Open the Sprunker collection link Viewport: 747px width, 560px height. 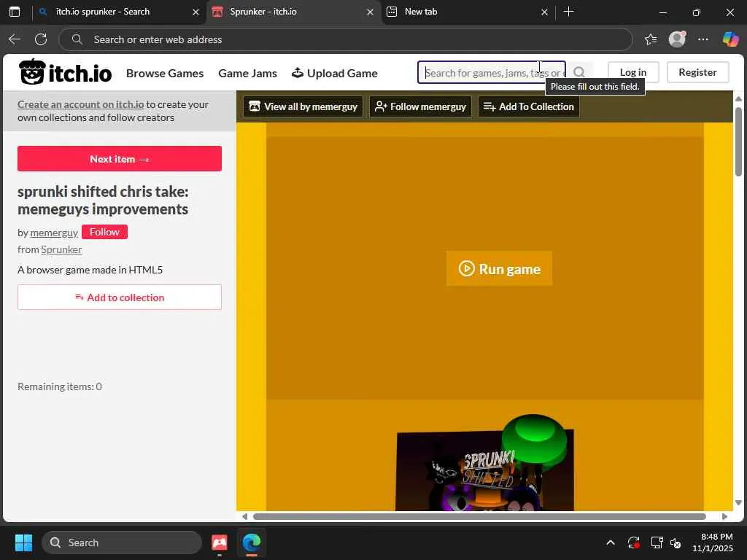click(61, 249)
